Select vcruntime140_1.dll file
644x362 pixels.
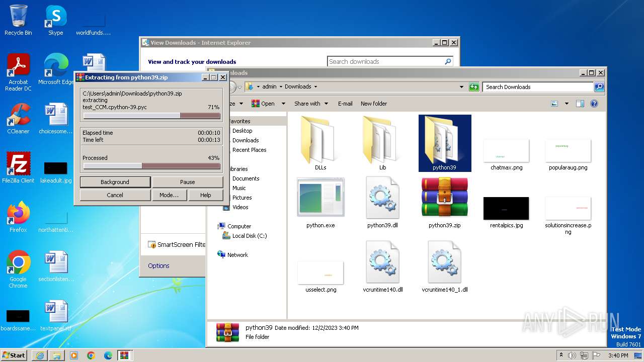pos(445,266)
